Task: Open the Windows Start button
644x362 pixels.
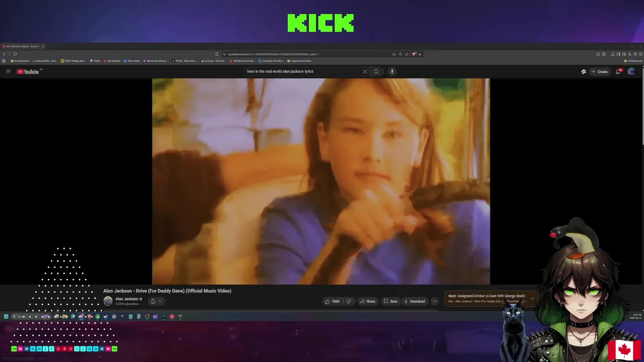Action: tap(6, 316)
